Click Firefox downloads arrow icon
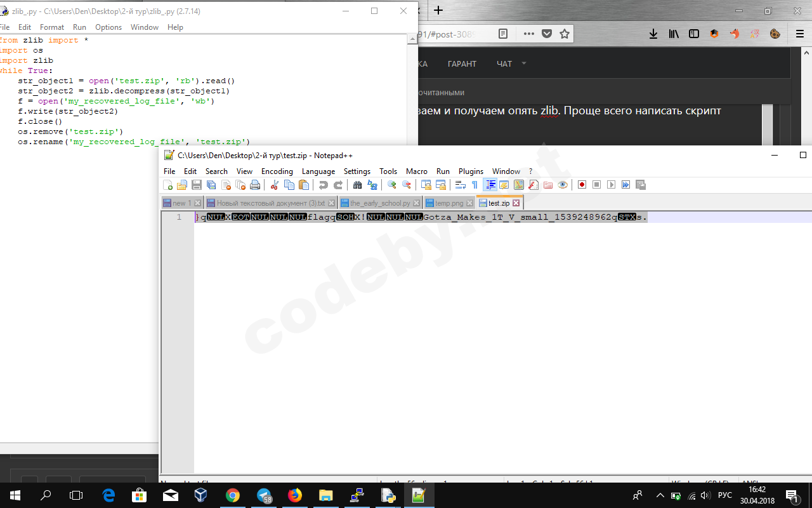The width and height of the screenshot is (812, 508). (653, 34)
